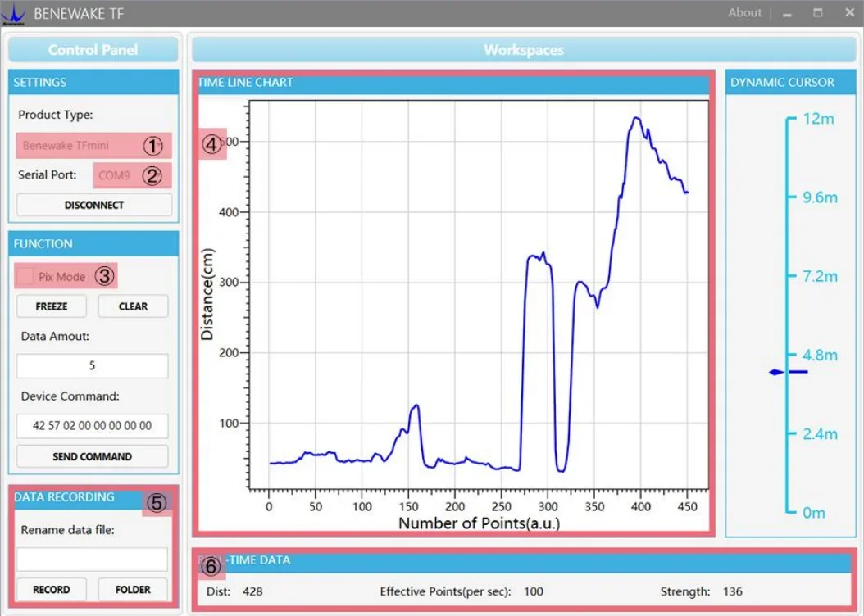Click the Data Amout input field
Image resolution: width=864 pixels, height=616 pixels.
point(92,365)
